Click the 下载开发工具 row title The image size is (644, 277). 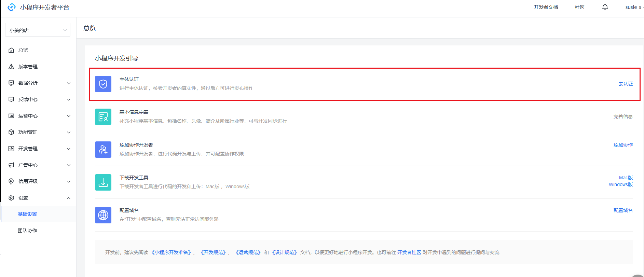134,178
